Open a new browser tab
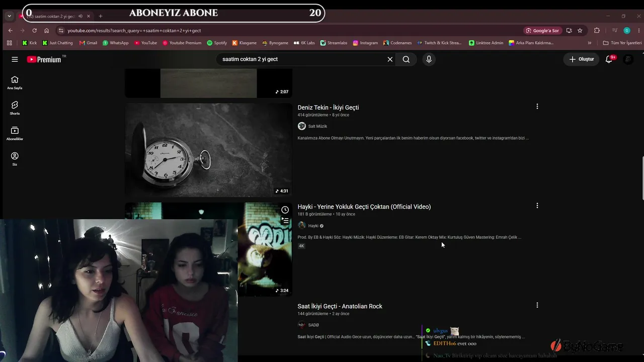The height and width of the screenshot is (362, 644). pos(100,16)
